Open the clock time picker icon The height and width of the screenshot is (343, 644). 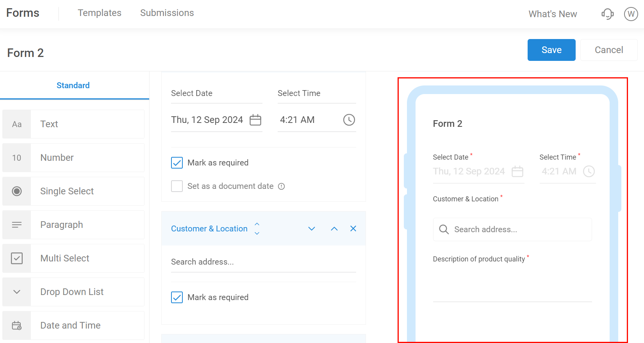(349, 120)
